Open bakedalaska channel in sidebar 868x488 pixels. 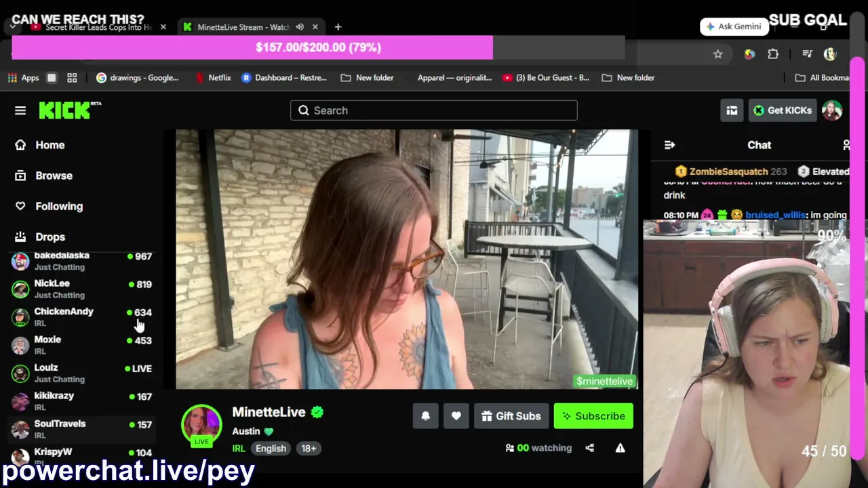[83, 261]
